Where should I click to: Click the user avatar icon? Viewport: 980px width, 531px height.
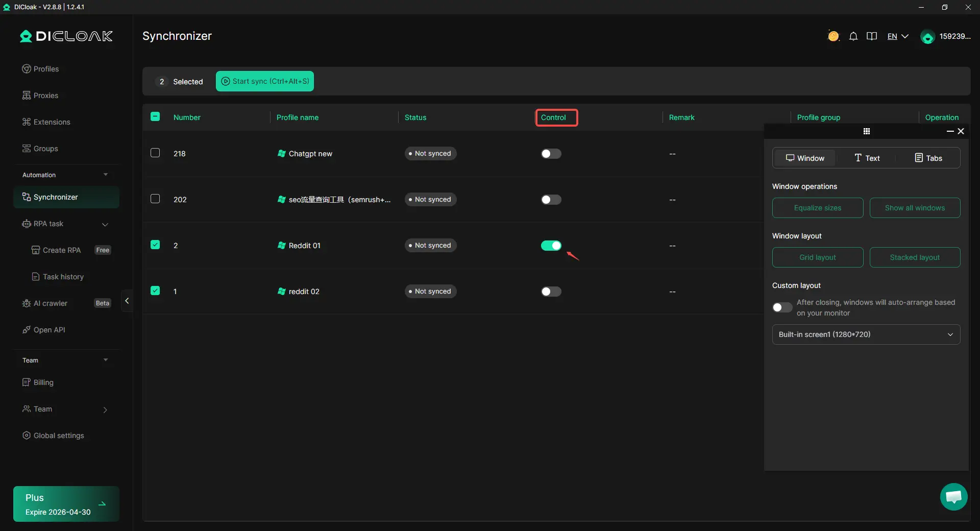coord(927,37)
